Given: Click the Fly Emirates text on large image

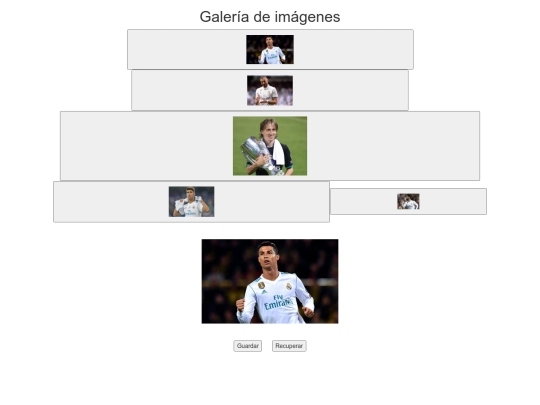Looking at the screenshot, I should 278,302.
